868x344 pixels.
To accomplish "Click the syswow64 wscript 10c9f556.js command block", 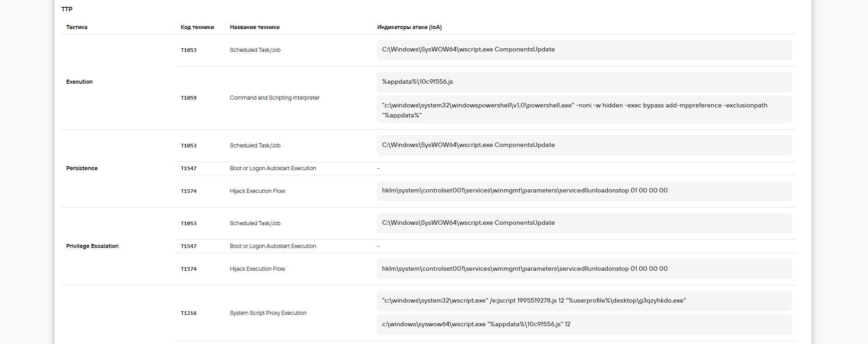I will tap(584, 324).
